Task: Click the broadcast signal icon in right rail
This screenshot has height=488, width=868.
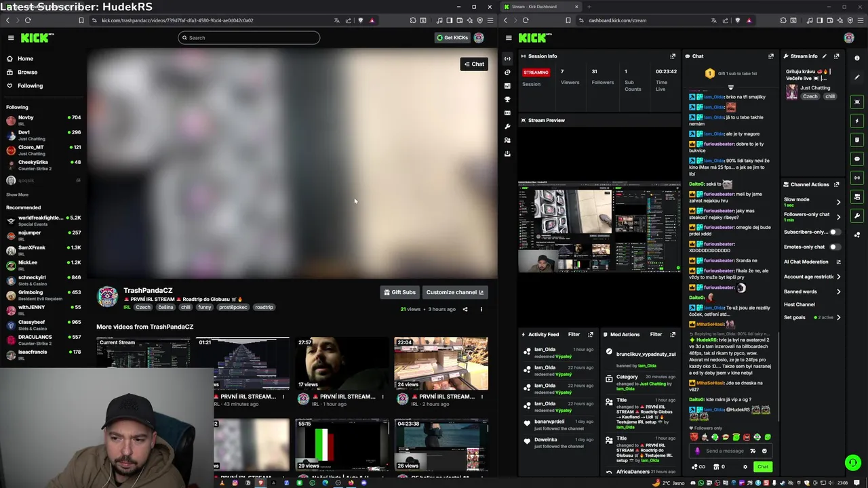Action: pyautogui.click(x=857, y=178)
